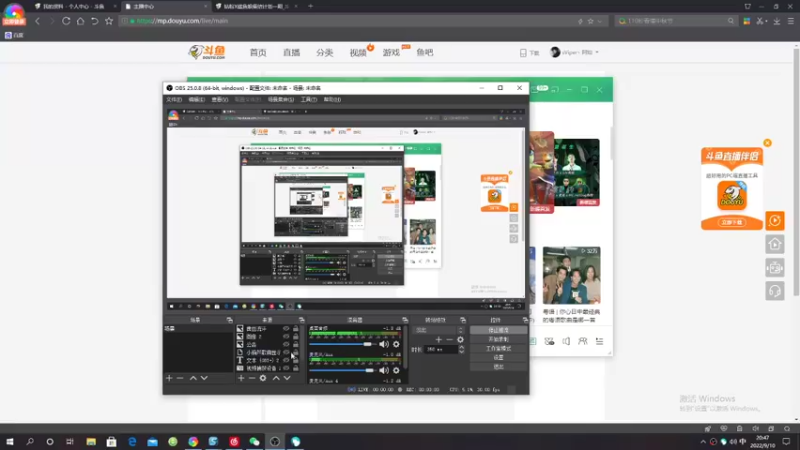800x450 pixels.
Task: Open address bar dropdown arrow
Action: click(599, 21)
